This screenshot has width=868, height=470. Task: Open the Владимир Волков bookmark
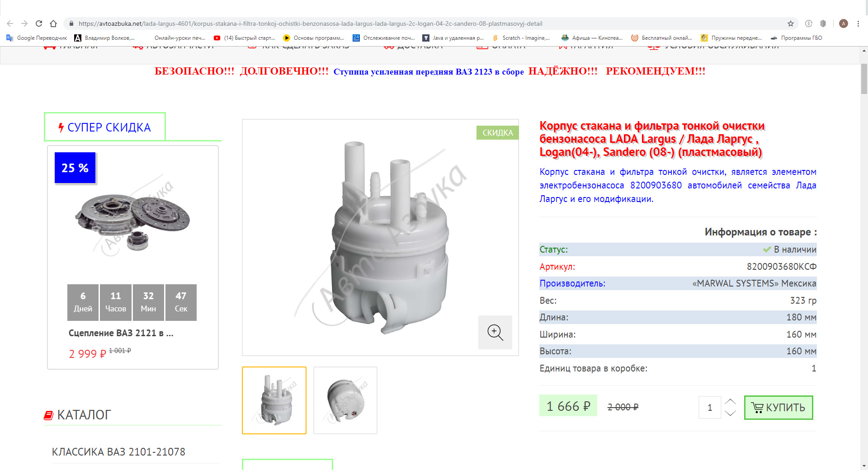[x=105, y=38]
